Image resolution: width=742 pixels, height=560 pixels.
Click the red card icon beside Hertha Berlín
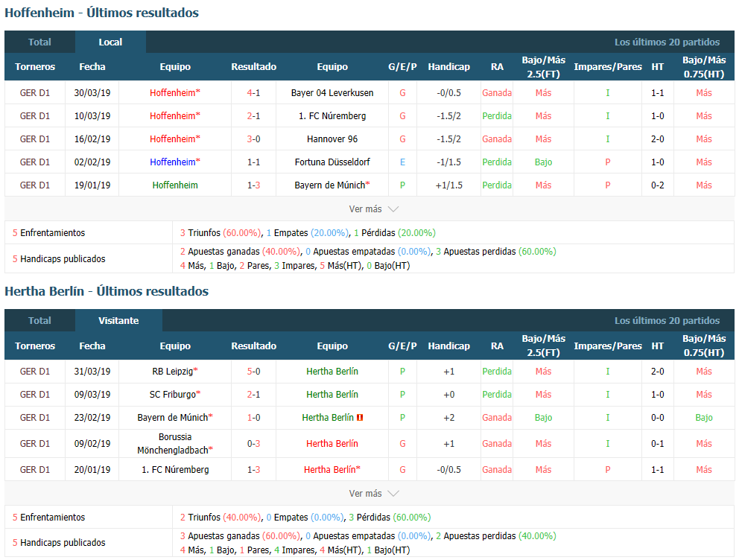(x=360, y=418)
